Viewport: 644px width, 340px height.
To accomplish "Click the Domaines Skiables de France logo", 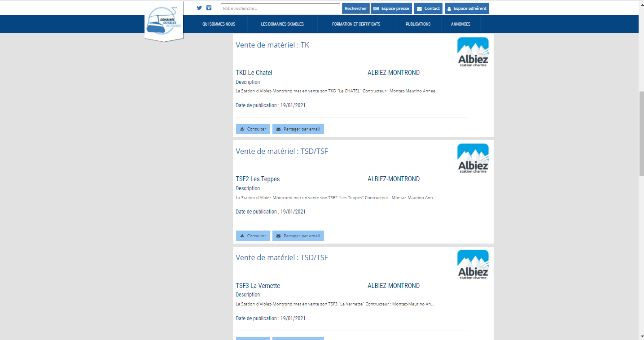I will click(164, 21).
